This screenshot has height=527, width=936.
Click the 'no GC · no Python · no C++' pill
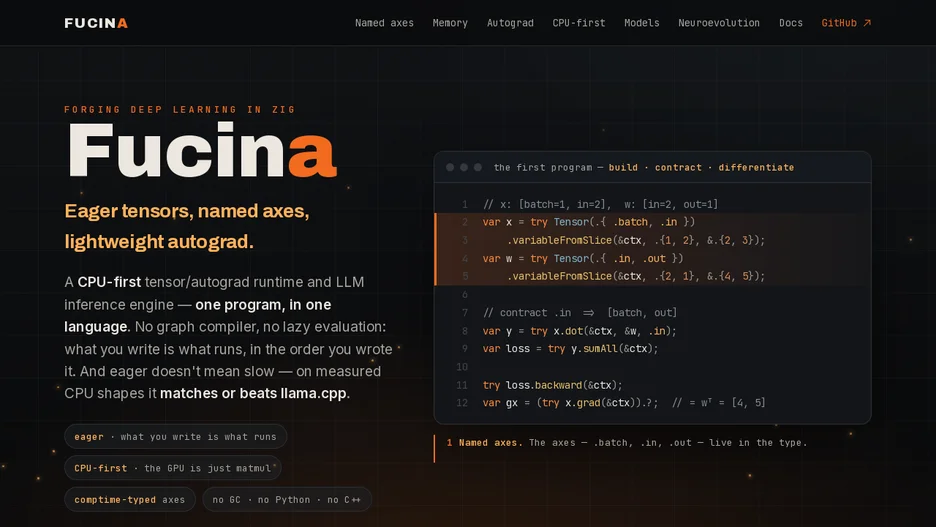pyautogui.click(x=287, y=500)
